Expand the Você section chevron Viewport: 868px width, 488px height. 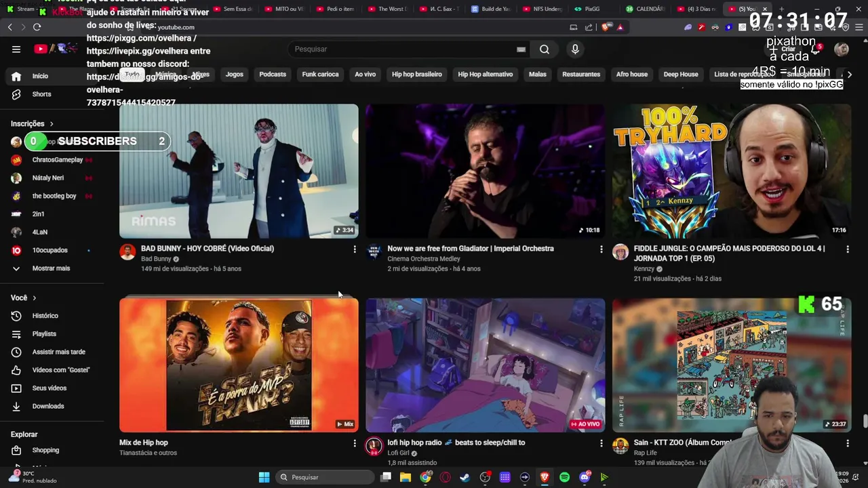(34, 298)
